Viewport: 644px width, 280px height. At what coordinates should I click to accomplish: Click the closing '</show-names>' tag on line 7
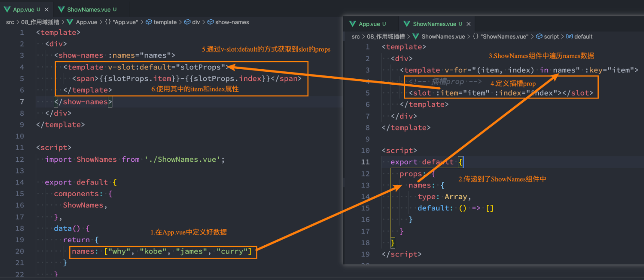pyautogui.click(x=83, y=101)
